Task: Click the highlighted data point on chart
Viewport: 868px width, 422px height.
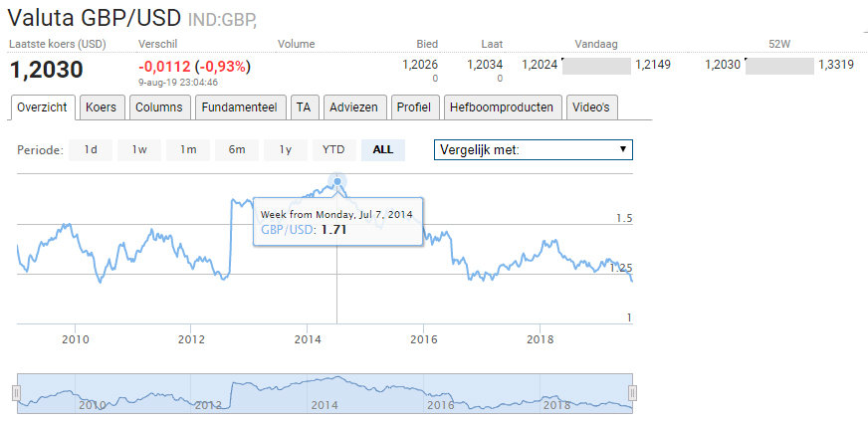Action: click(x=337, y=181)
